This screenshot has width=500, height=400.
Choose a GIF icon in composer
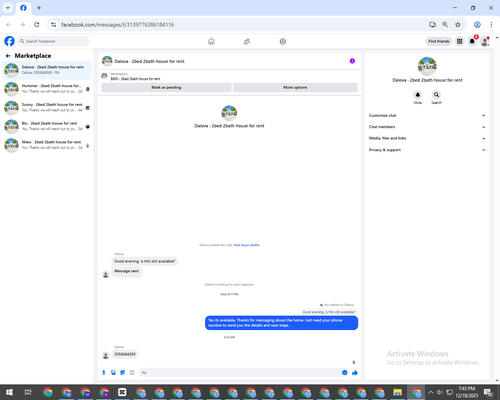[x=132, y=372]
